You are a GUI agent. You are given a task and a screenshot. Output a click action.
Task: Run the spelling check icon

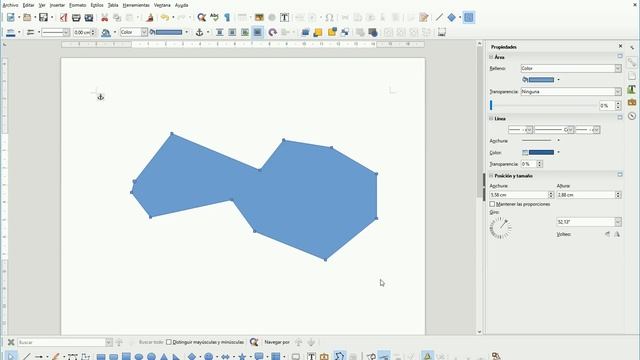[214, 18]
